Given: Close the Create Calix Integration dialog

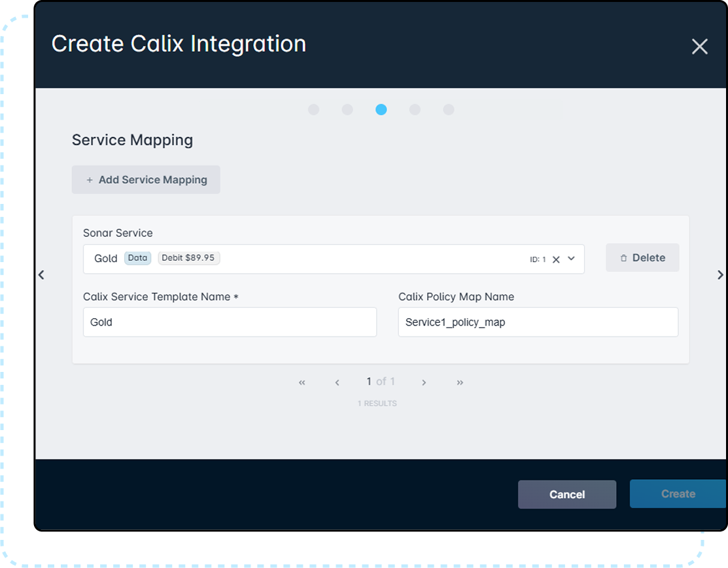Looking at the screenshot, I should pos(699,46).
